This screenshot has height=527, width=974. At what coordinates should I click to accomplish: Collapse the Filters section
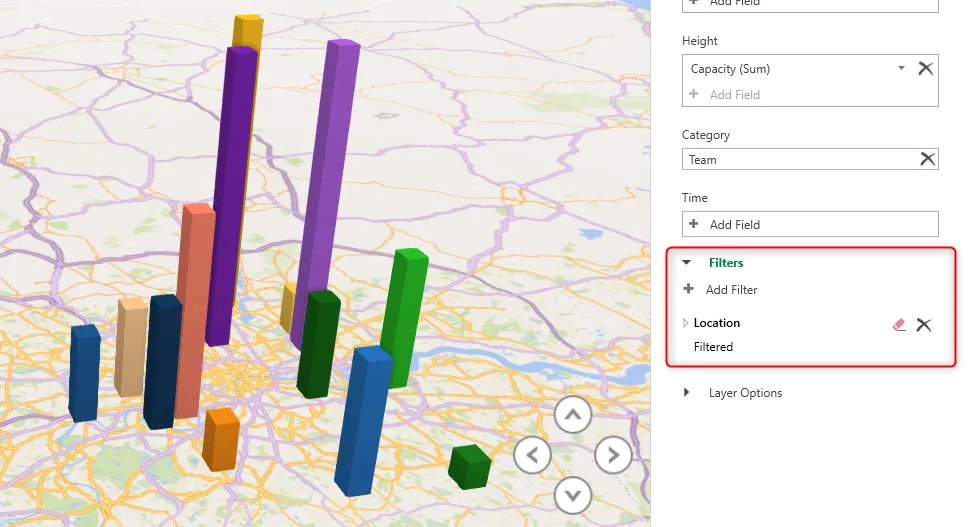[x=686, y=262]
